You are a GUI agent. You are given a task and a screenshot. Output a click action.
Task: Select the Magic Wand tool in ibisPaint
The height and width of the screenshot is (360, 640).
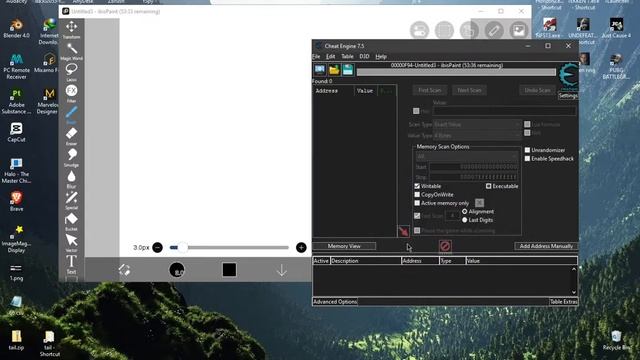(71, 51)
